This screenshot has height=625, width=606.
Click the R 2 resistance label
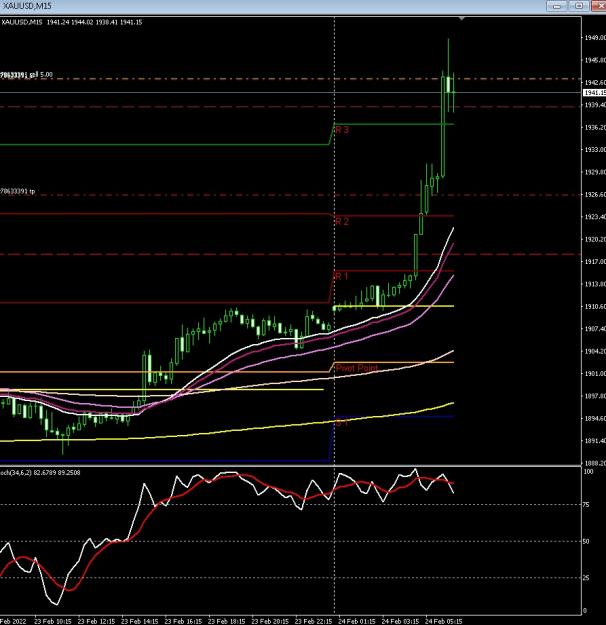pyautogui.click(x=342, y=222)
